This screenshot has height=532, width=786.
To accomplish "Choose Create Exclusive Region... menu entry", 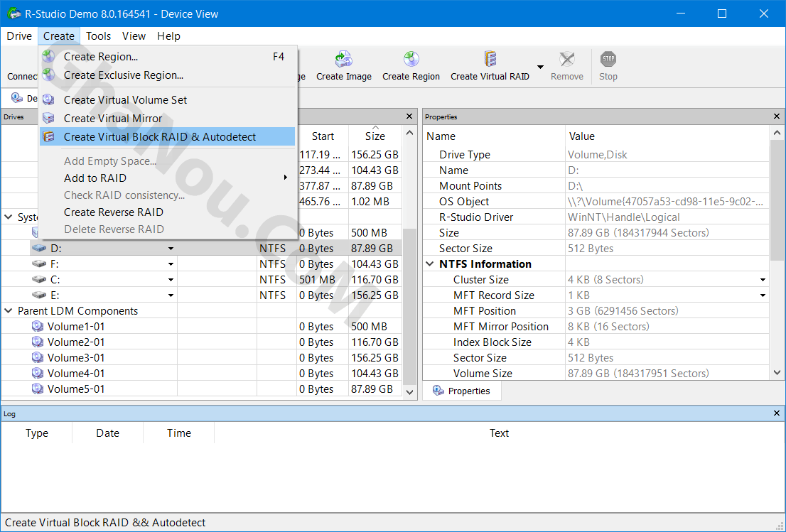I will [168, 75].
